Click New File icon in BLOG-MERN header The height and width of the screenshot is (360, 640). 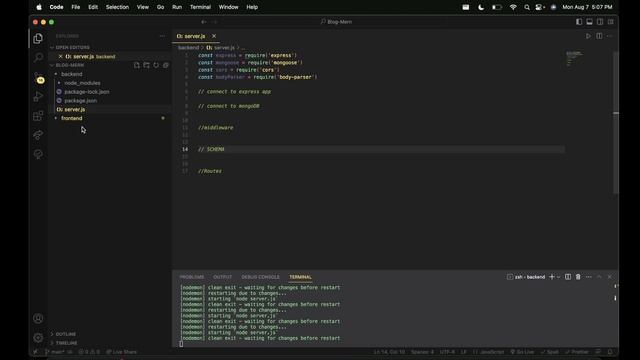[x=137, y=65]
